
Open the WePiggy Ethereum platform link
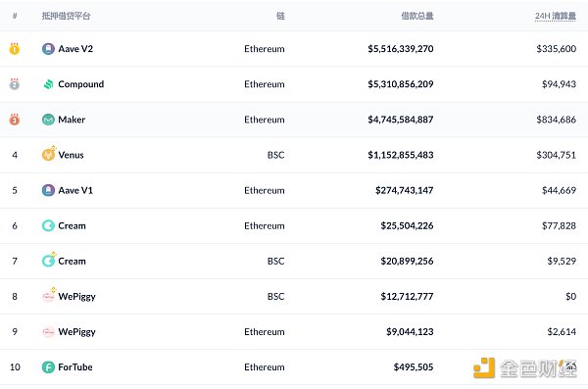click(76, 332)
